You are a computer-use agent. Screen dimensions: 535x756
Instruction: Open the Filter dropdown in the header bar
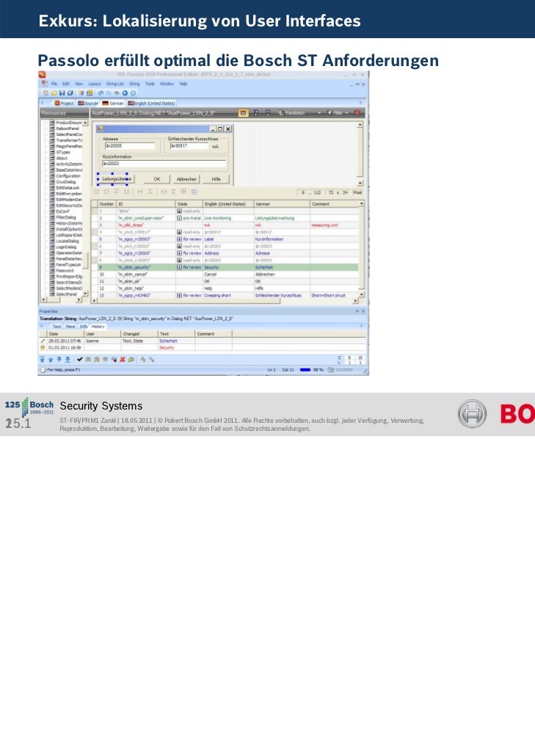(338, 113)
